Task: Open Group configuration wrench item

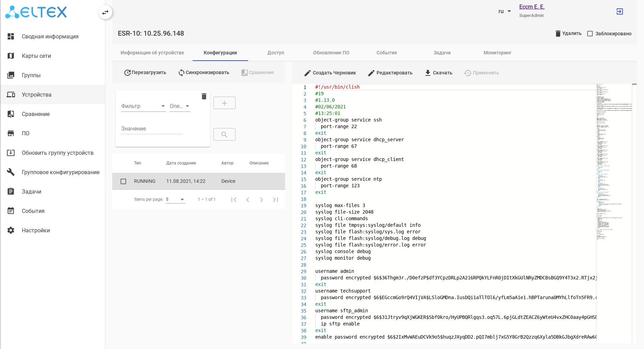Action: click(11, 172)
